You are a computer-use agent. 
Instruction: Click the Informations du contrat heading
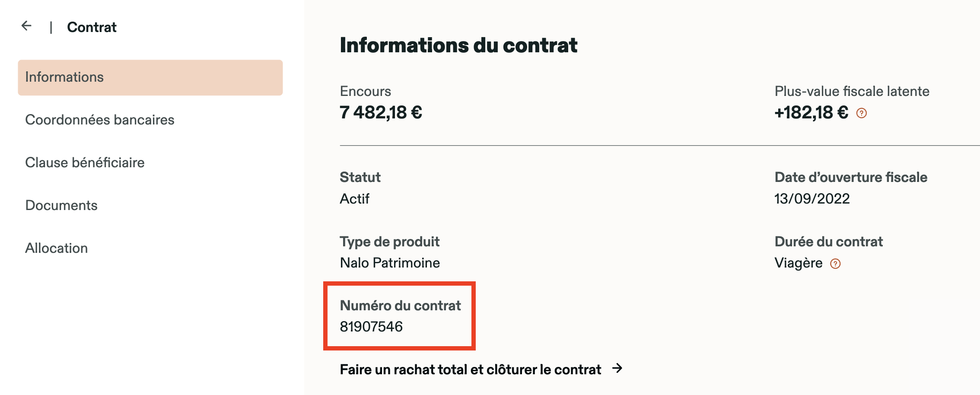tap(458, 45)
